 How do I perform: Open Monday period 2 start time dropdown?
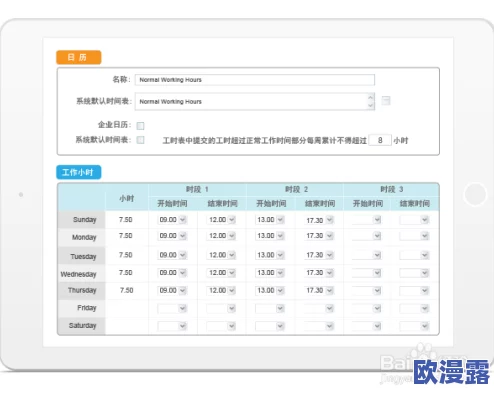[x=270, y=236]
